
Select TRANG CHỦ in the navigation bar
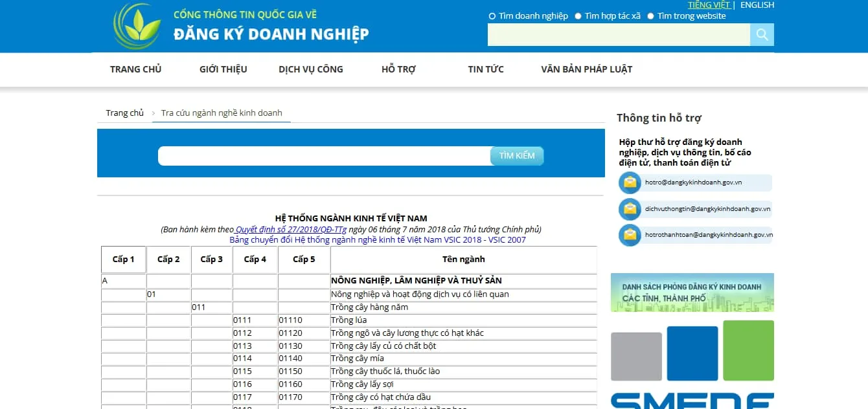(135, 69)
